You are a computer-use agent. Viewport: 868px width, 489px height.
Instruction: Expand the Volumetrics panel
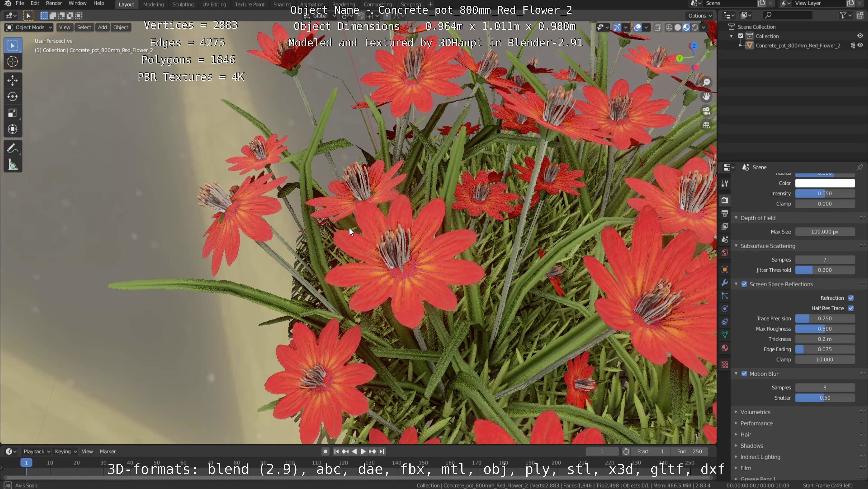736,412
